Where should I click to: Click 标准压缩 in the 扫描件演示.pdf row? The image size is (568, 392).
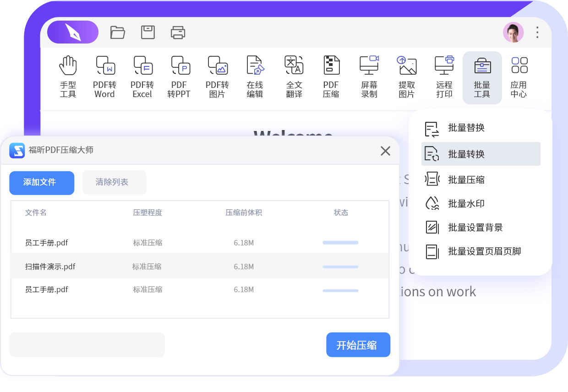[x=147, y=267]
